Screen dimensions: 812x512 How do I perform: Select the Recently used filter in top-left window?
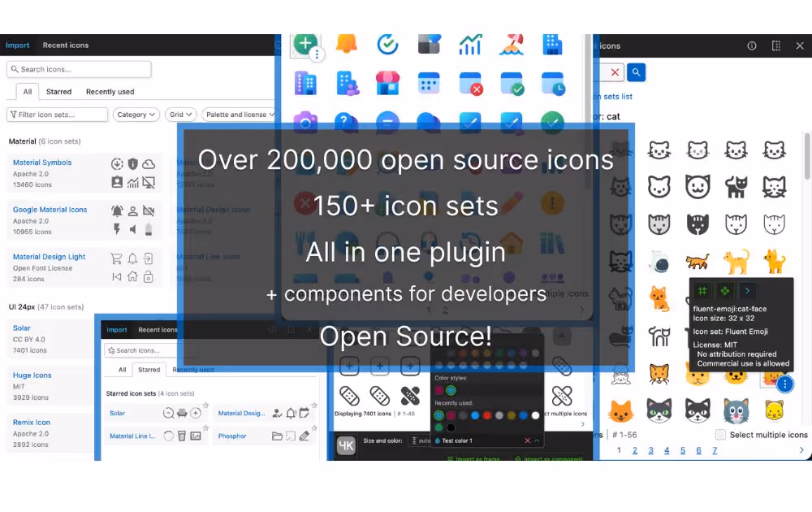(x=110, y=92)
